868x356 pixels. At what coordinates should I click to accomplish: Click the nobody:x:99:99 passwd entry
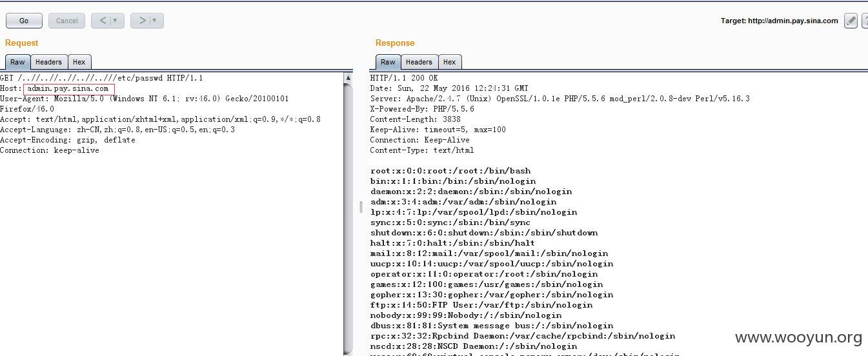pyautogui.click(x=466, y=315)
